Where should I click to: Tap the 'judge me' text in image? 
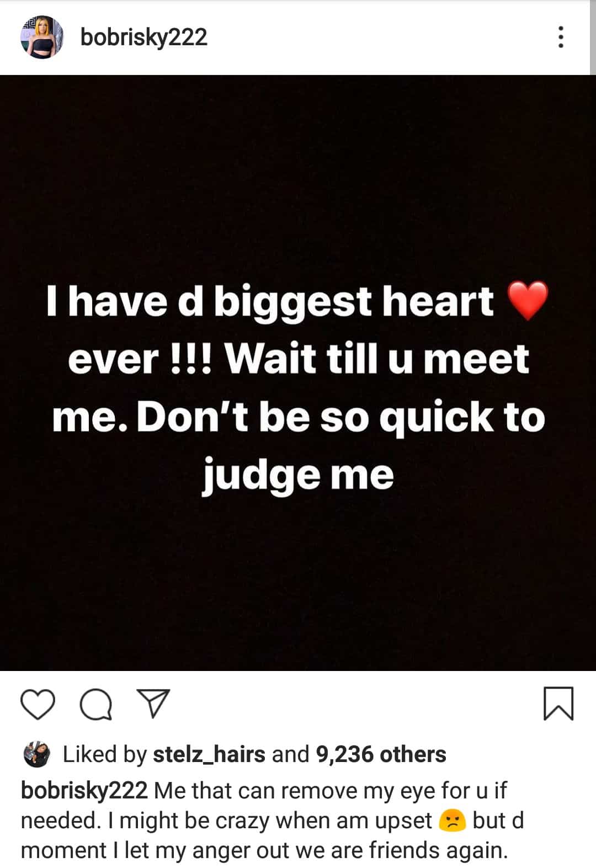click(x=298, y=475)
